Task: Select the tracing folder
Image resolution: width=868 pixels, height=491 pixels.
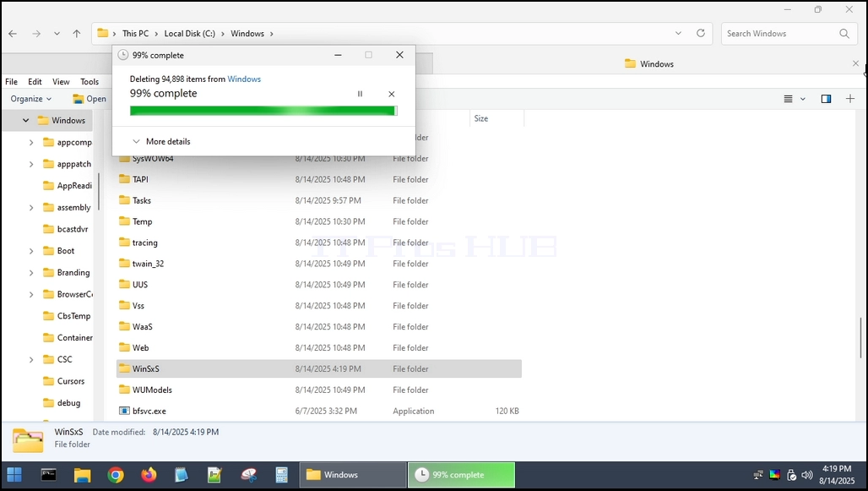Action: pos(144,243)
